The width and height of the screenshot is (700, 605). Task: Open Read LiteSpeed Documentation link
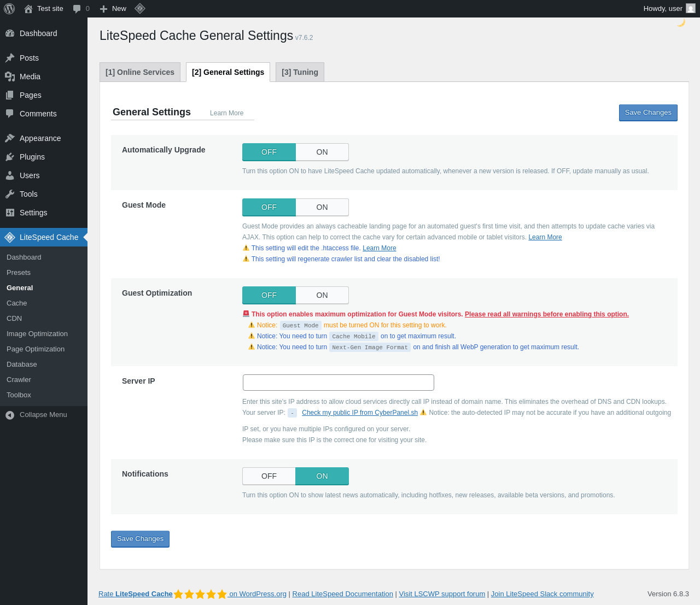[x=343, y=594]
